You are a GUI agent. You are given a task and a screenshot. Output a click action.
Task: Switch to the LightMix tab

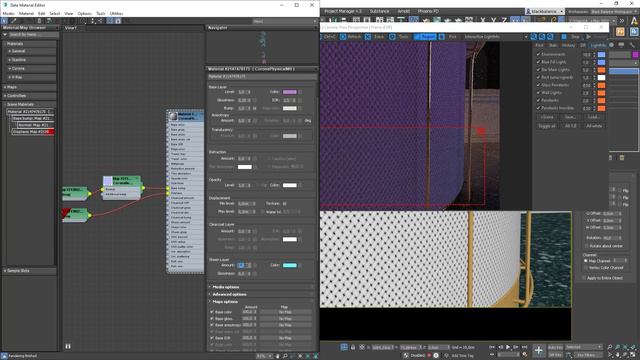(598, 45)
